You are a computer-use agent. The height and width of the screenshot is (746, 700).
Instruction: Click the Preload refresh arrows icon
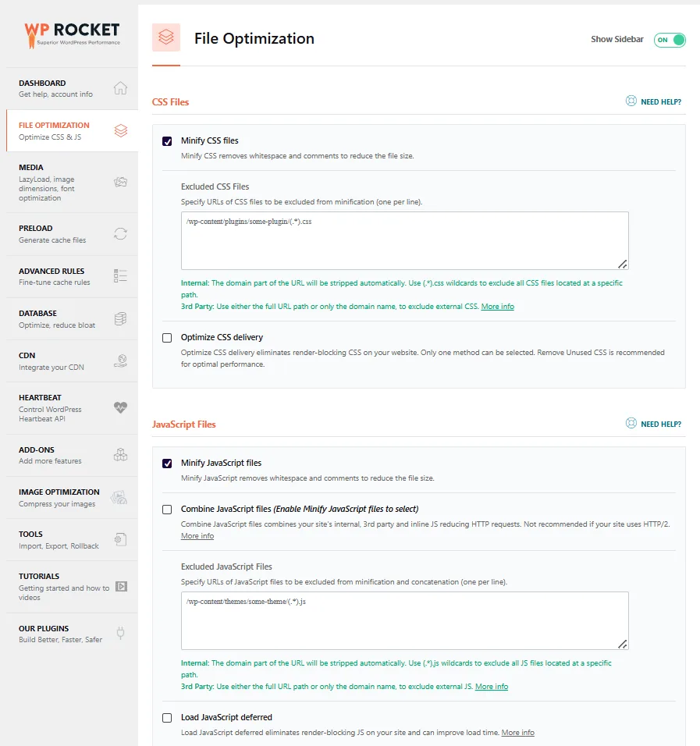tap(120, 234)
